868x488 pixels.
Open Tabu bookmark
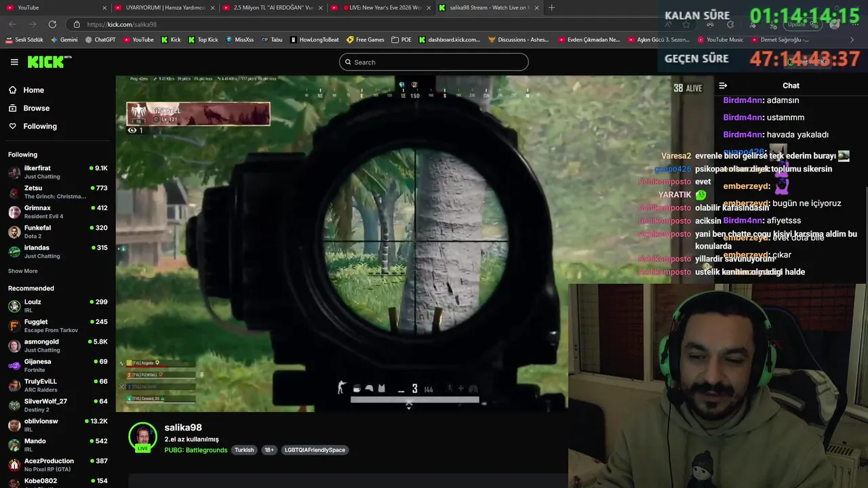click(272, 40)
